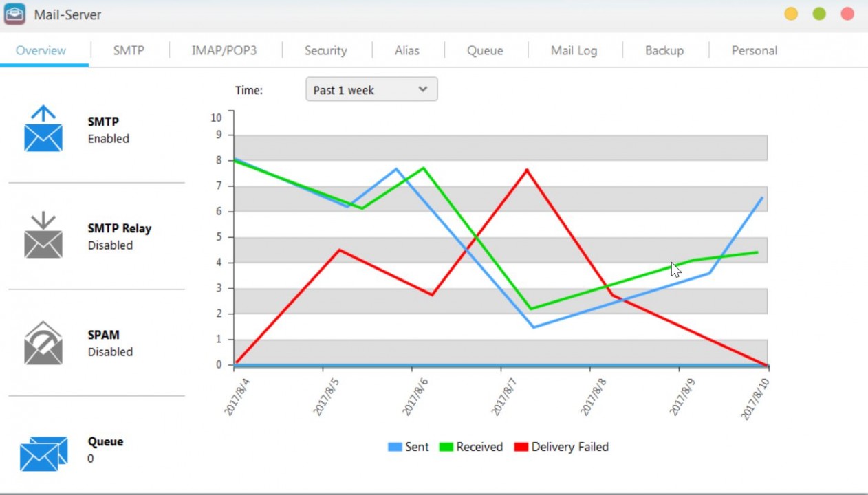Image resolution: width=868 pixels, height=495 pixels.
Task: Click the SPAM envelope icon
Action: coord(43,342)
